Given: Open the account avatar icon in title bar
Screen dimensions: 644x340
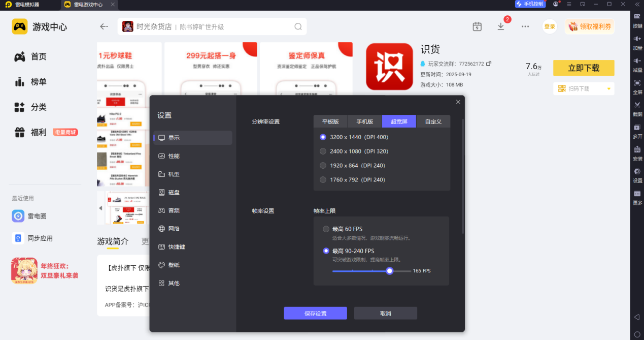Looking at the screenshot, I should pyautogui.click(x=556, y=4).
